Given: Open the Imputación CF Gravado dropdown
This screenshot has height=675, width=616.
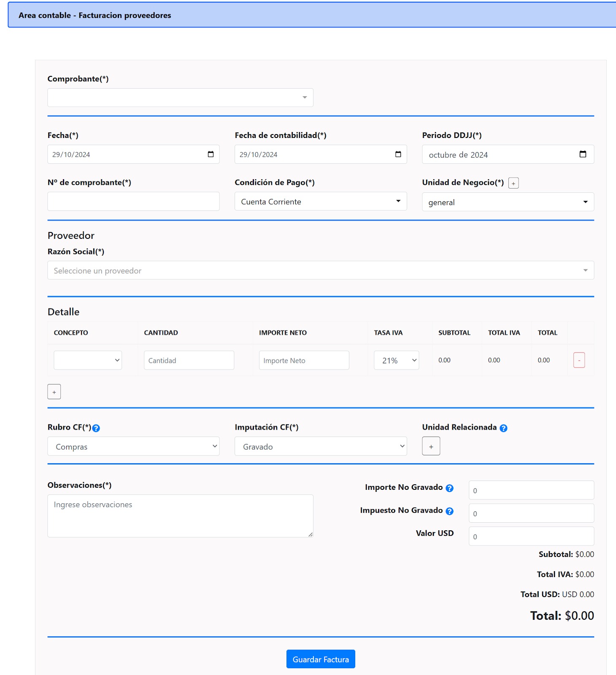Looking at the screenshot, I should point(321,446).
